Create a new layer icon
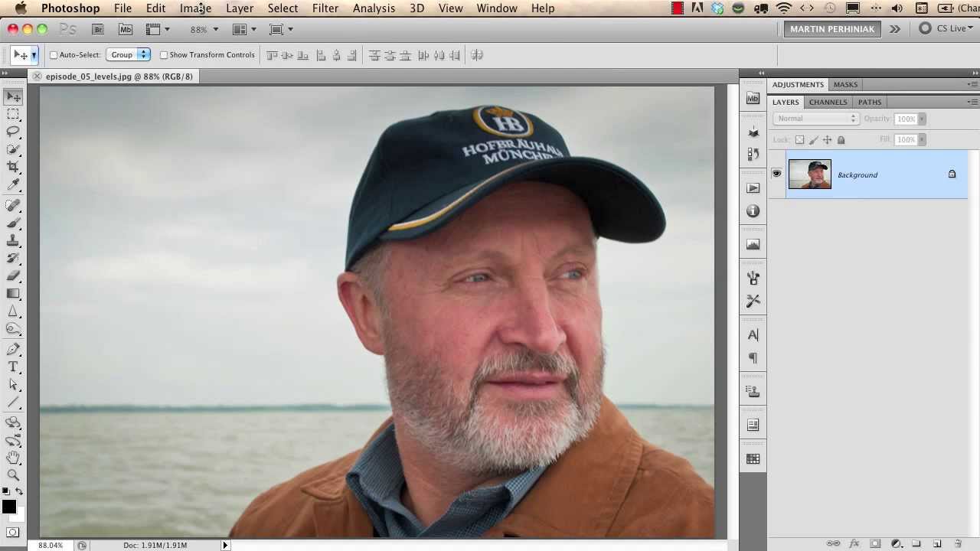 click(936, 543)
